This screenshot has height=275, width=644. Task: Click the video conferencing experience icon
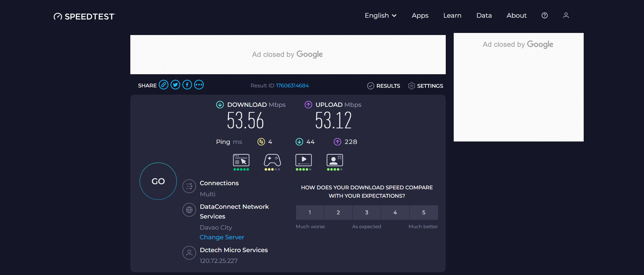pos(335,162)
